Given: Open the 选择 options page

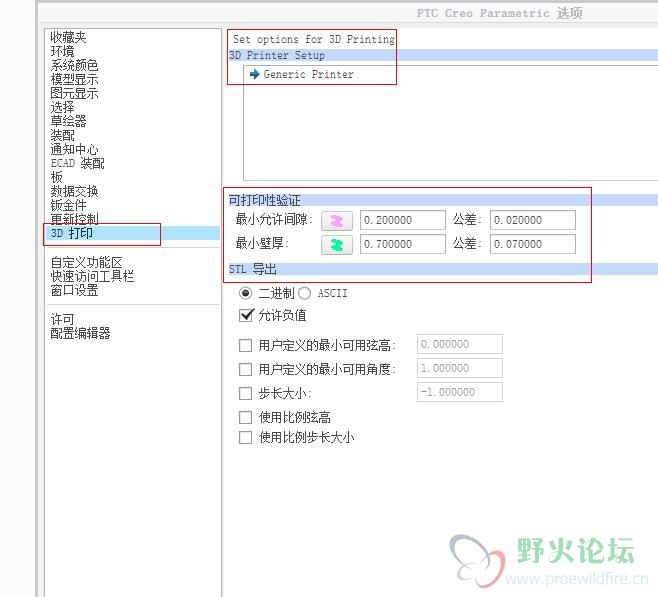Looking at the screenshot, I should coord(62,107).
